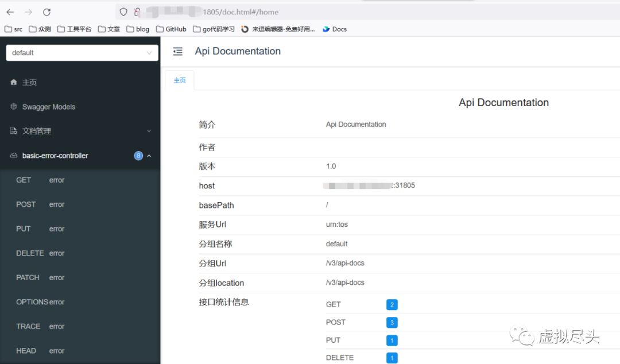
Task: Click the POST count badge 3
Action: pyautogui.click(x=392, y=323)
